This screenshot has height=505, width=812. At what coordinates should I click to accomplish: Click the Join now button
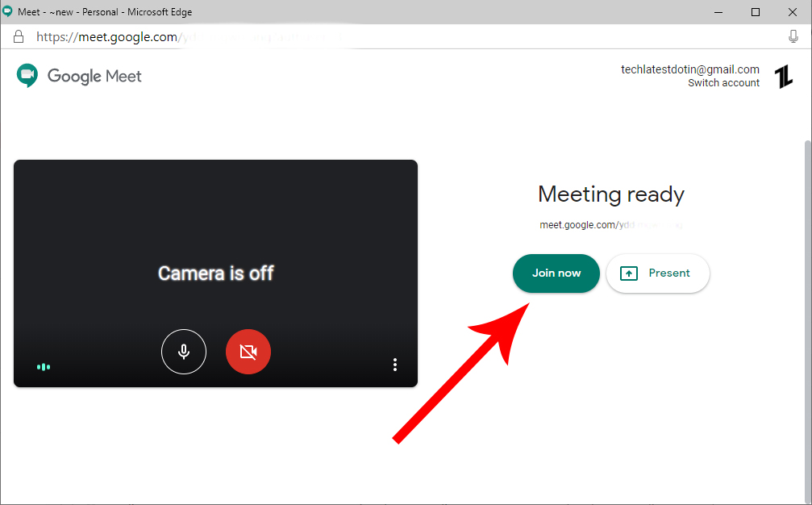coord(556,273)
